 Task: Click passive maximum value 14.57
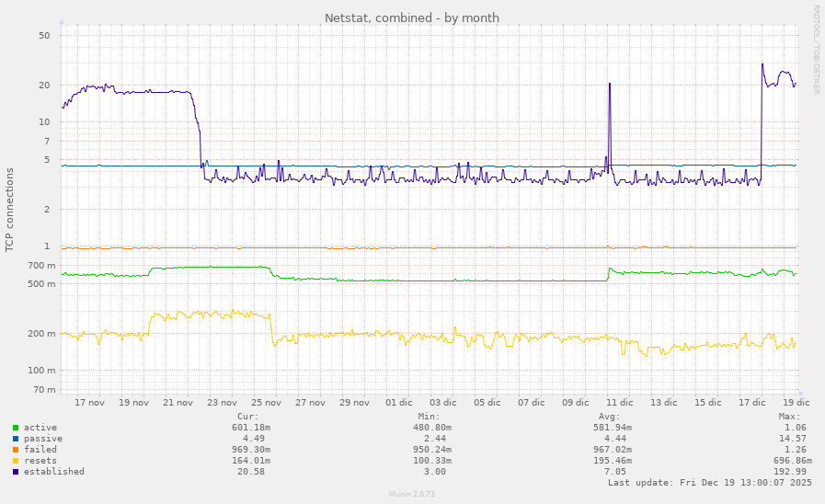pyautogui.click(x=793, y=439)
